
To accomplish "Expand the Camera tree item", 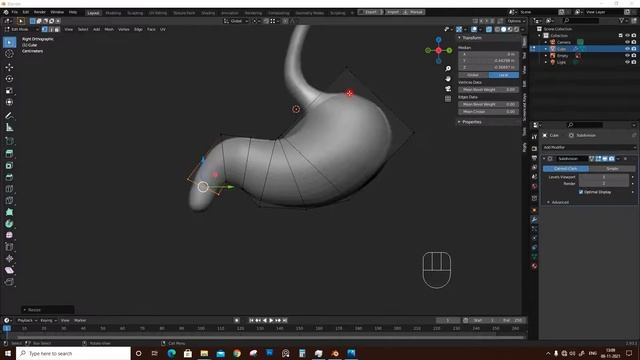I will 546,42.
